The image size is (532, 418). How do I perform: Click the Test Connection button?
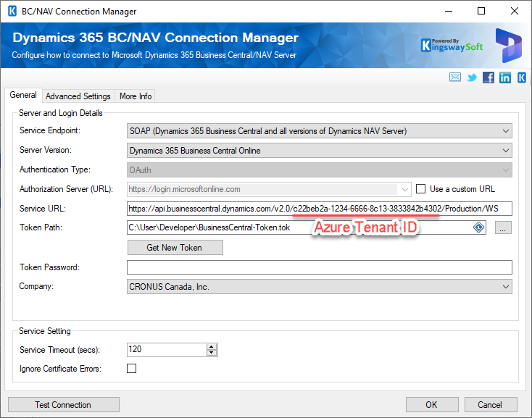point(64,405)
